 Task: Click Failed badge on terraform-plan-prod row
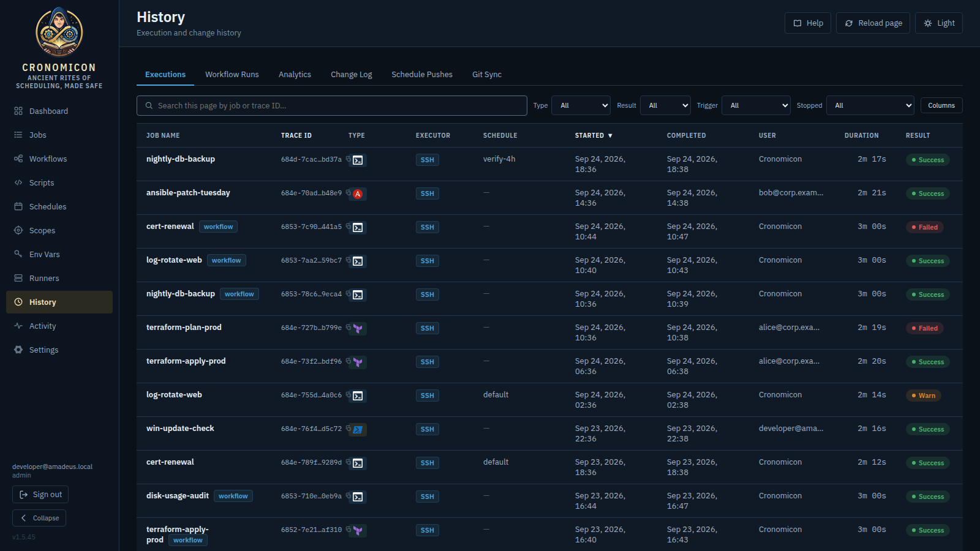point(925,328)
